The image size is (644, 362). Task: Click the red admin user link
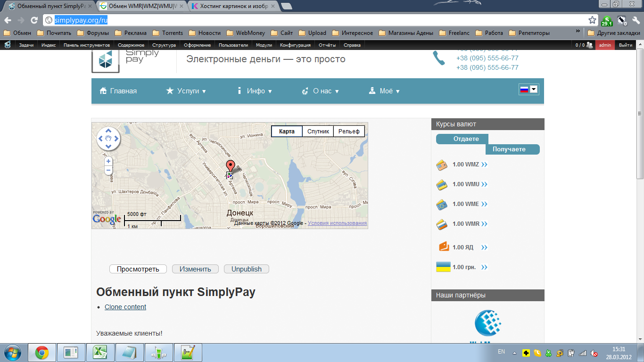pos(605,45)
